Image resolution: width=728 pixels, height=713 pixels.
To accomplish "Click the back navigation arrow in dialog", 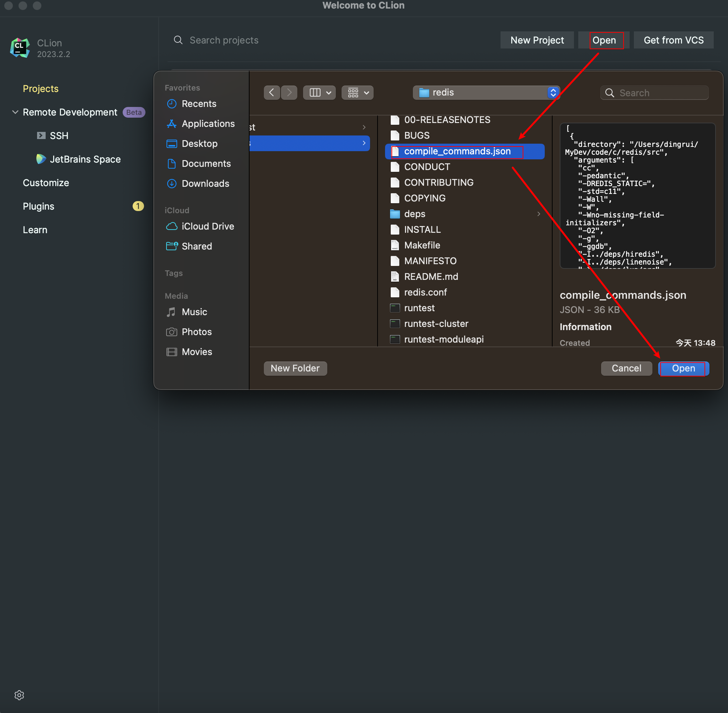I will coord(272,92).
